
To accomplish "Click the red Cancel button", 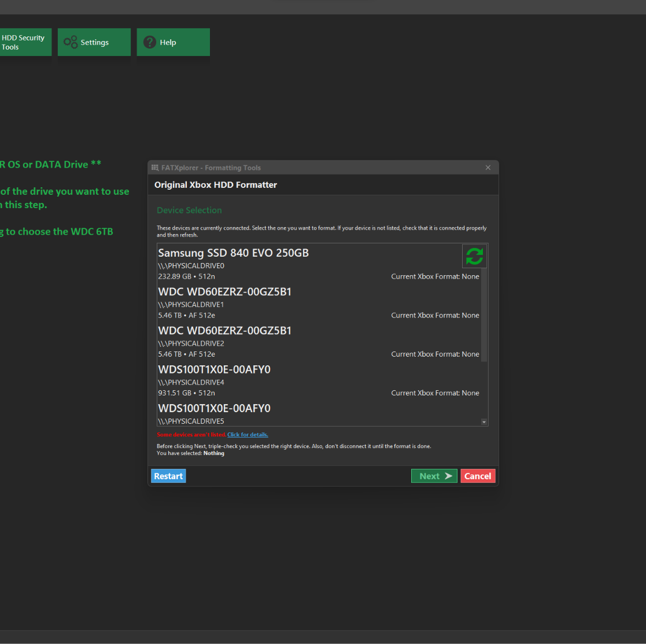I will (478, 476).
